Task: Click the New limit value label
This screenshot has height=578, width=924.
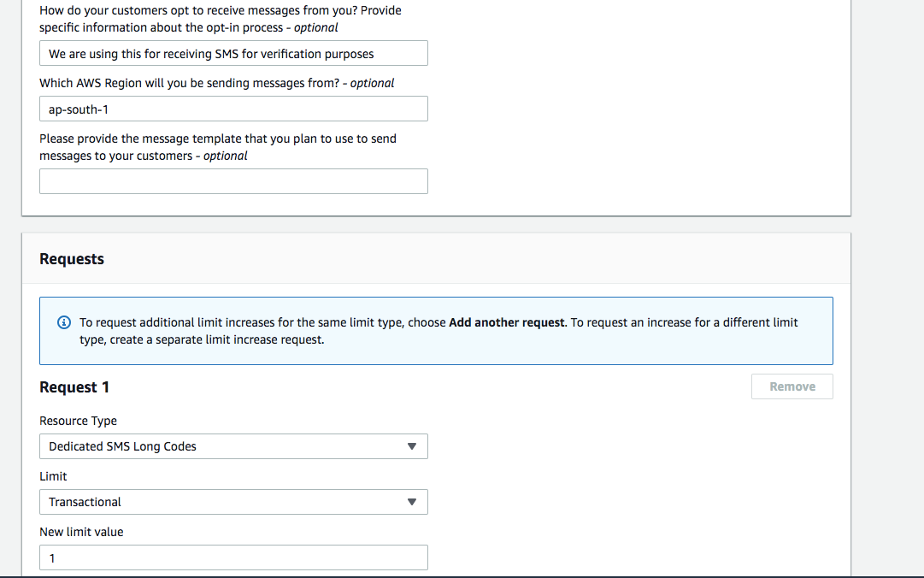Action: [x=81, y=532]
